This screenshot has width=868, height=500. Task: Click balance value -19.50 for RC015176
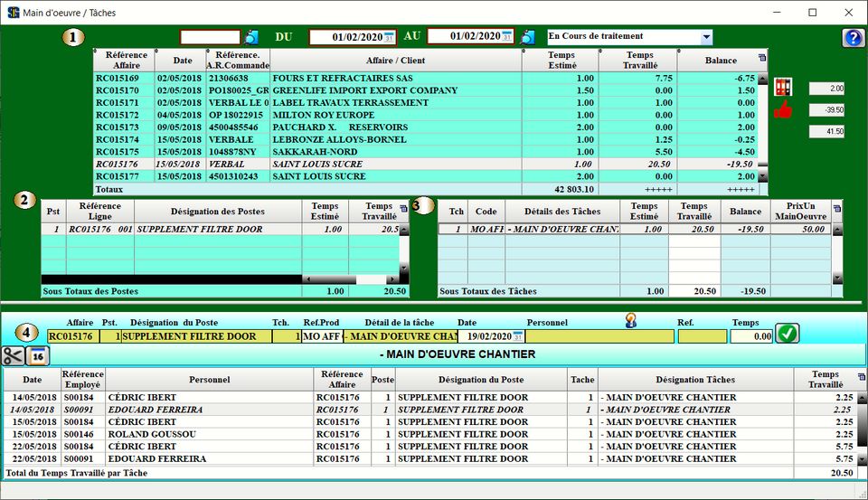[740, 164]
